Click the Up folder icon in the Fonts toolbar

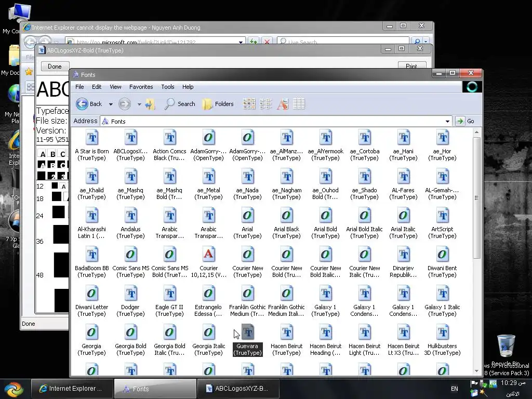(150, 104)
